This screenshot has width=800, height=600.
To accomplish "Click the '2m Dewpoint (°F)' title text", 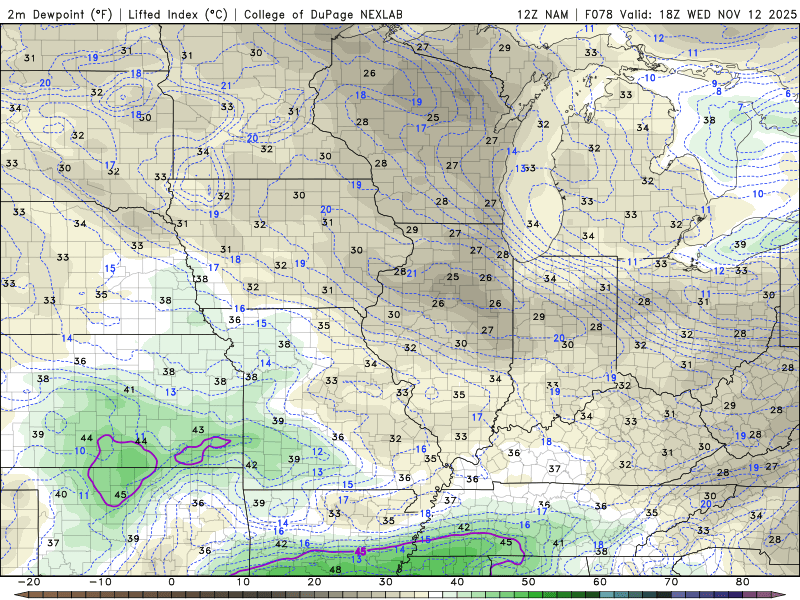I will point(59,14).
